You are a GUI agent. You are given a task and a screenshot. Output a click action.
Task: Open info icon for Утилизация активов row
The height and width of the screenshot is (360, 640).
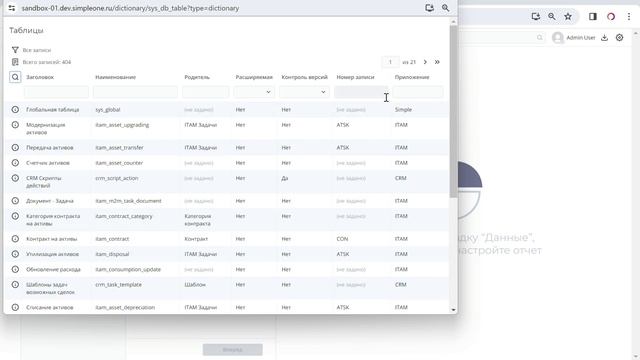pos(15,254)
